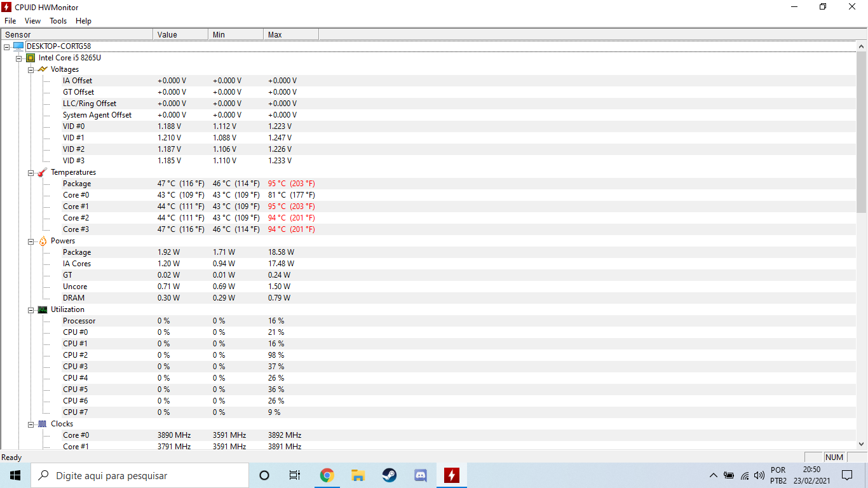Click the Sensor column header

(77, 34)
